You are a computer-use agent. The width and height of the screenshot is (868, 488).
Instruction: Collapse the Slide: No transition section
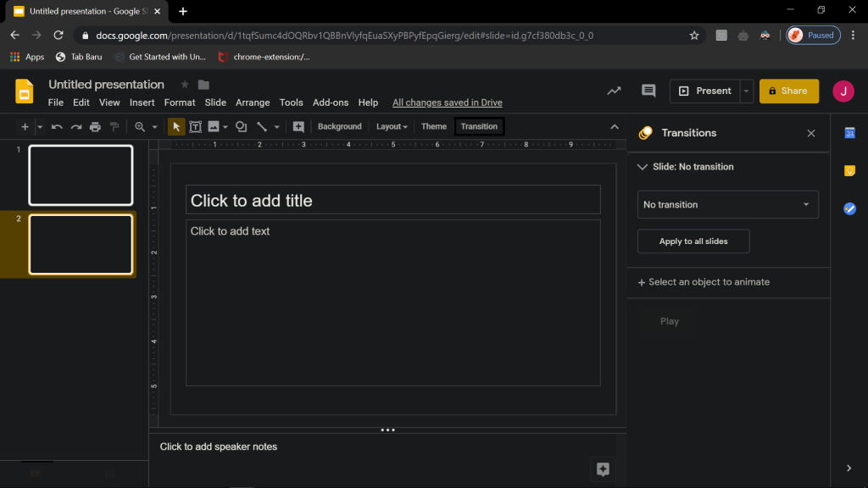click(642, 167)
